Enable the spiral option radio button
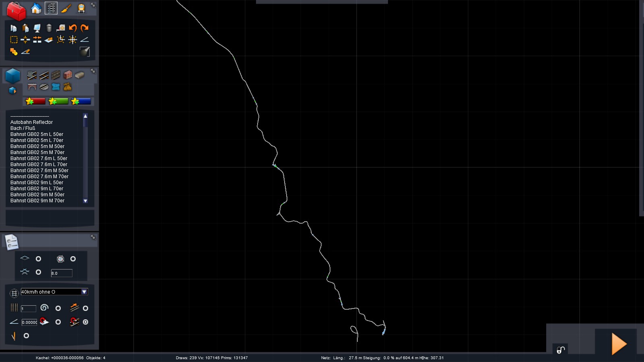 tap(58, 308)
